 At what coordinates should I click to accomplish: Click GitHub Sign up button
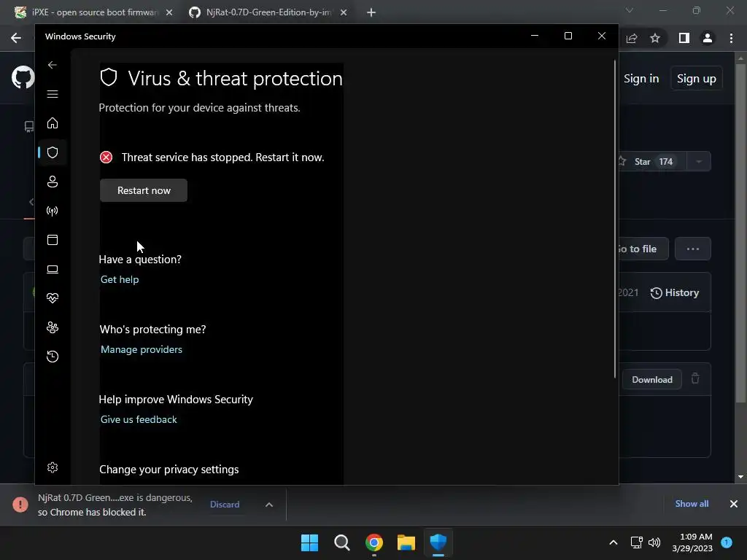[x=697, y=79]
